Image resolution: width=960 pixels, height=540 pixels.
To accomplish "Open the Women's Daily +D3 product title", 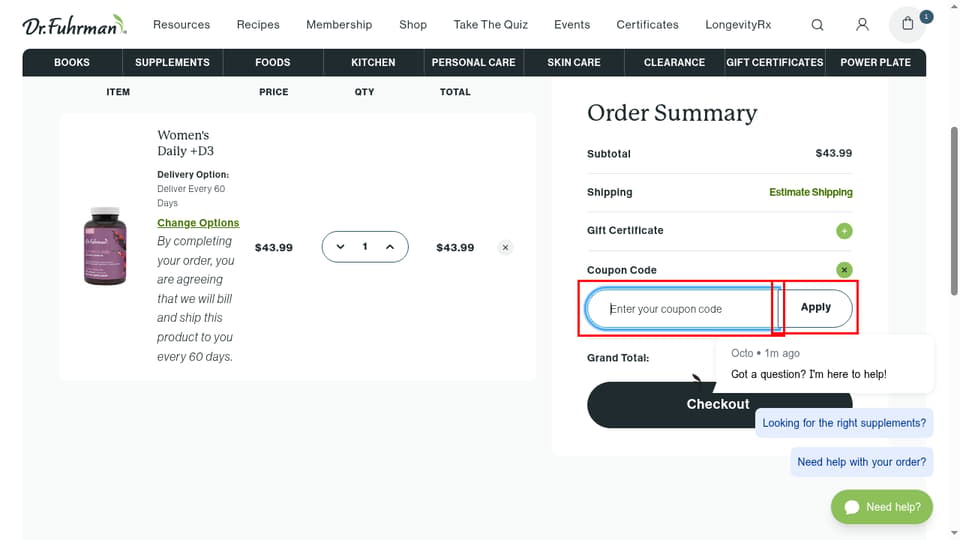I will click(x=186, y=143).
